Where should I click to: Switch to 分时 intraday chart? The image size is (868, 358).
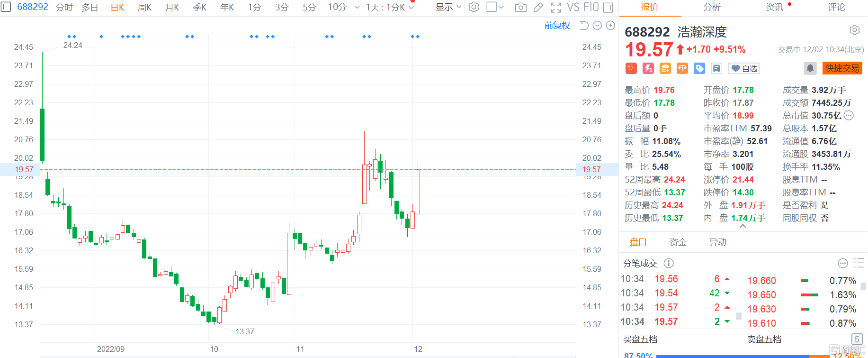[x=64, y=7]
